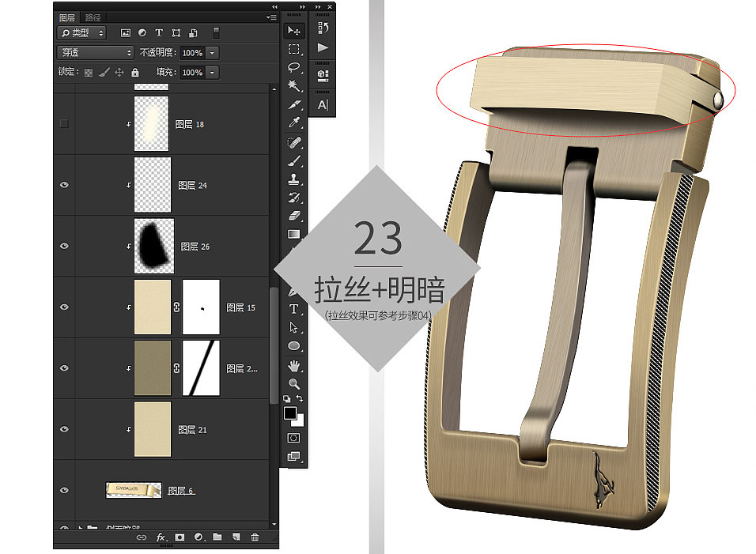This screenshot has height=554, width=756.
Task: Open the Layers panel flyout menu
Action: click(271, 17)
